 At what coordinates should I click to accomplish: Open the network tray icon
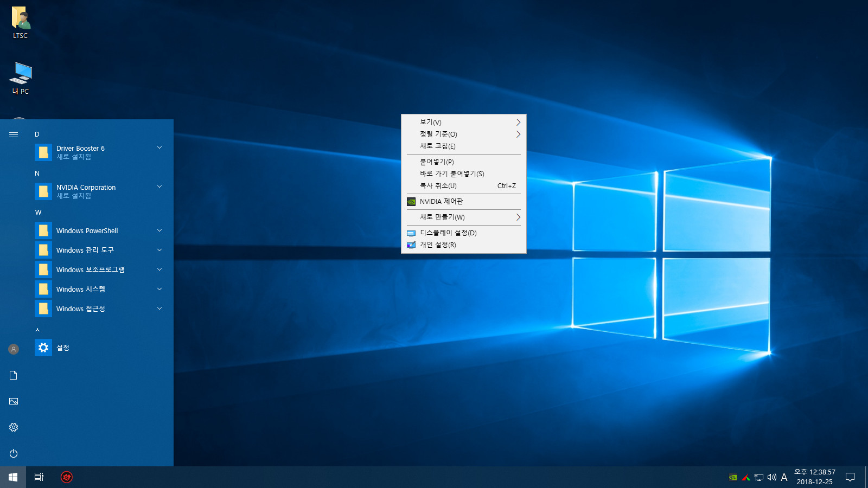pos(759,477)
